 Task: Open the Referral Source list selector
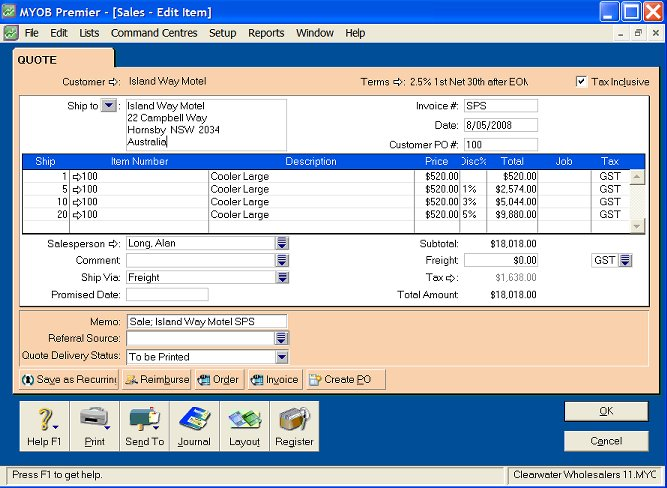pos(281,338)
